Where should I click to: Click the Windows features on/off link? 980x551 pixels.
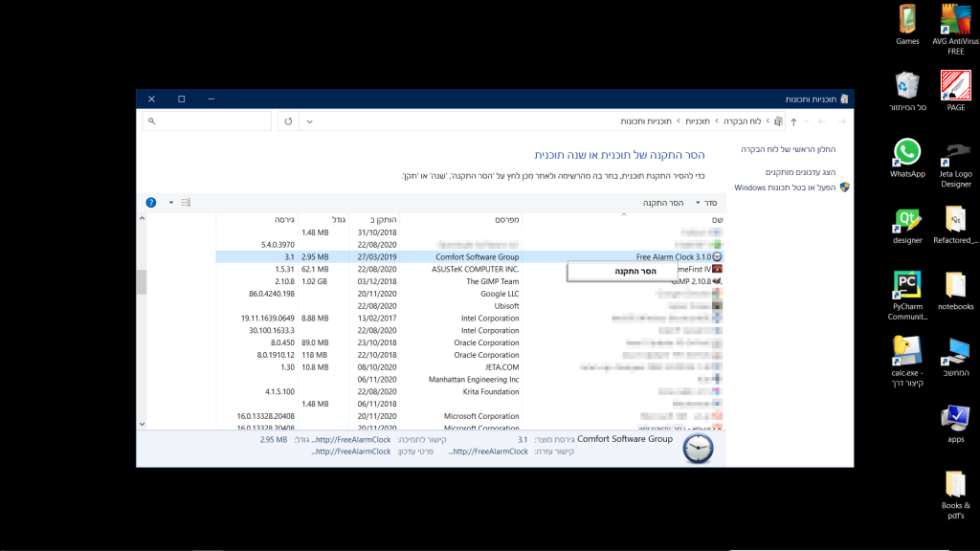coord(785,187)
